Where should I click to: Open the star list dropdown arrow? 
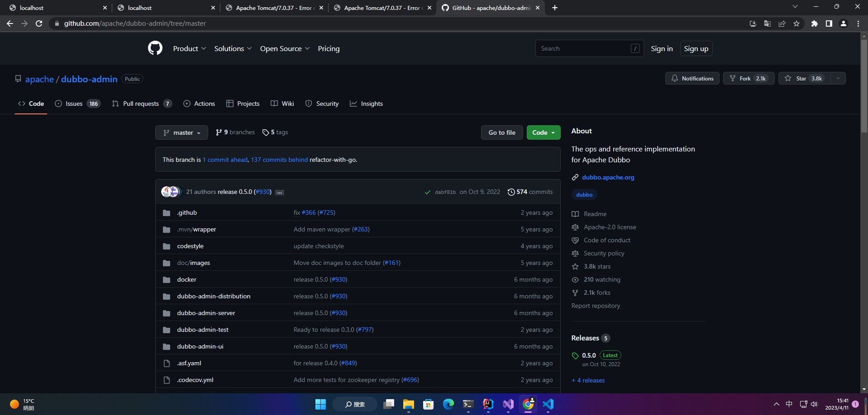pos(838,78)
